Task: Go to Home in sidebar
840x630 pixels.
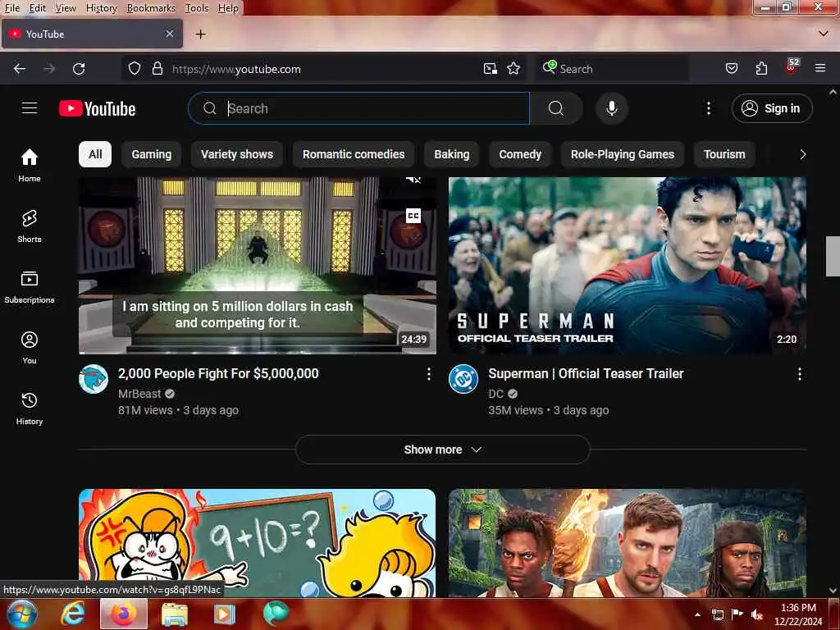Action: 30,166
